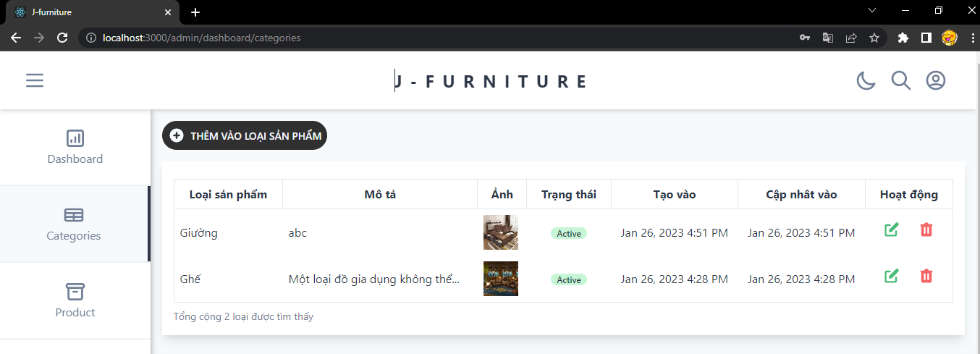Click the Cập nhật vào column header

click(801, 194)
